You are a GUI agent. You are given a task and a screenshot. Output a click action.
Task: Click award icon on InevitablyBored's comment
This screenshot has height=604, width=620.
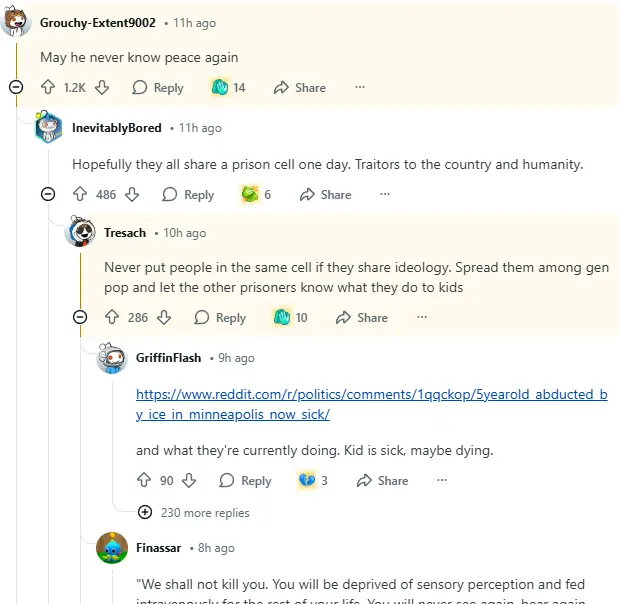tap(250, 195)
